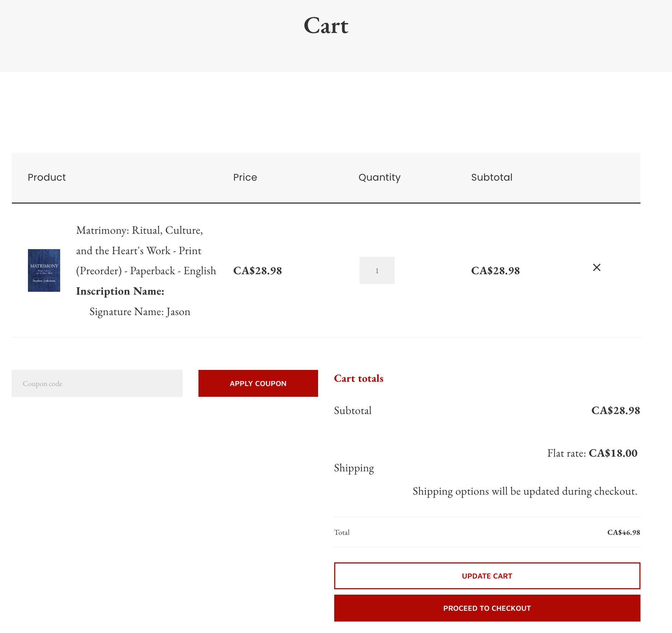Click the Subtotal column header
This screenshot has width=672, height=633.
[491, 177]
